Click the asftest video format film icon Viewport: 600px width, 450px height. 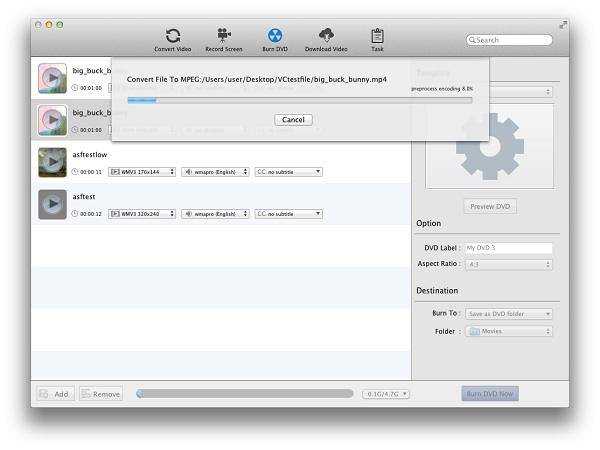[x=115, y=214]
